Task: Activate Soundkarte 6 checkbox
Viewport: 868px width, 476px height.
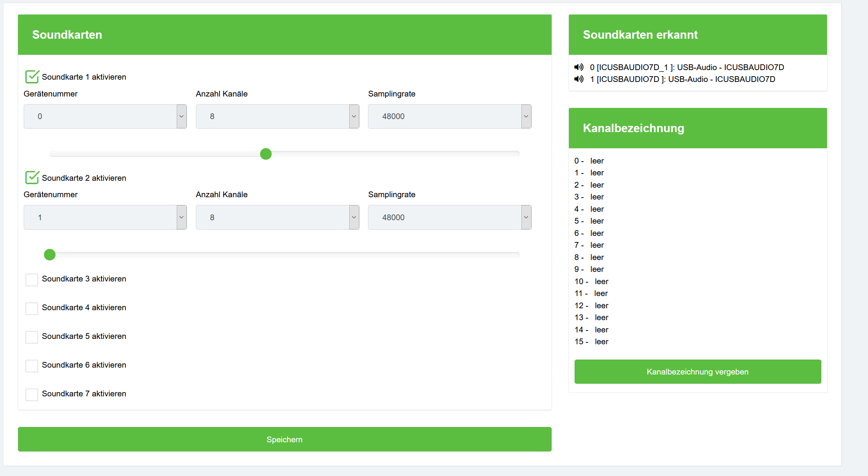Action: 32,366
